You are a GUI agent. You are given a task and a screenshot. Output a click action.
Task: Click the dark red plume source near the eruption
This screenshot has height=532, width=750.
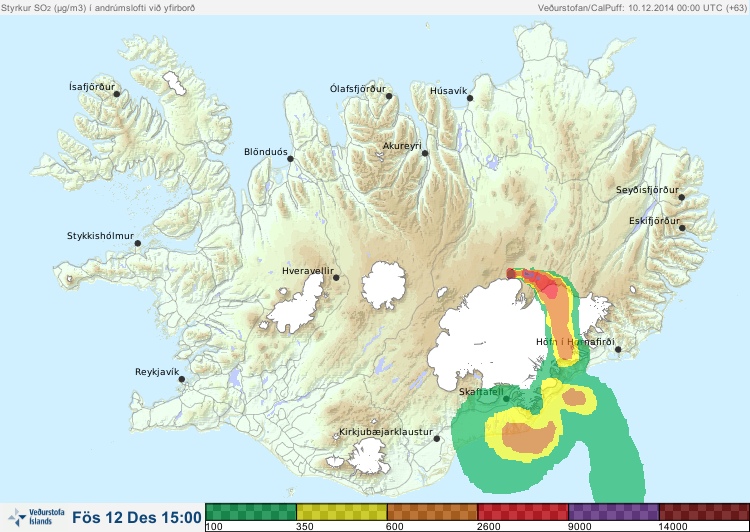pos(511,274)
